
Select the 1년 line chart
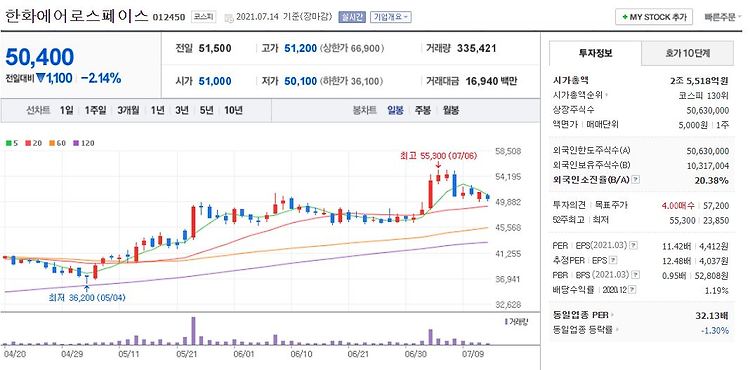157,110
